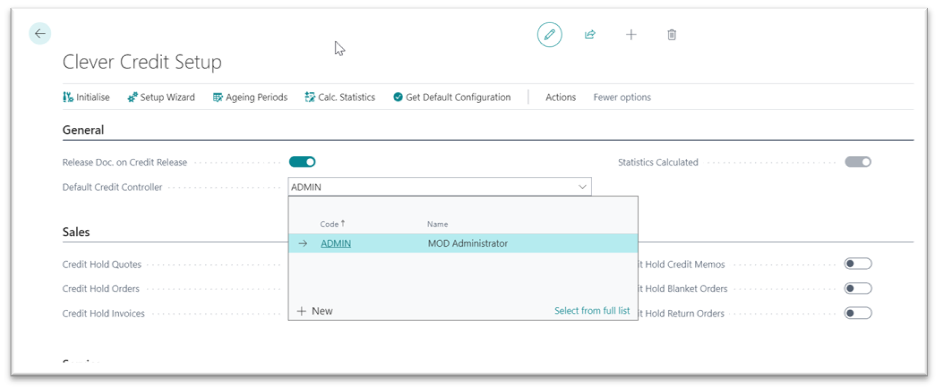Viewport: 939px width, 390px height.
Task: Click the row arrow beside ADMIN
Action: [303, 243]
